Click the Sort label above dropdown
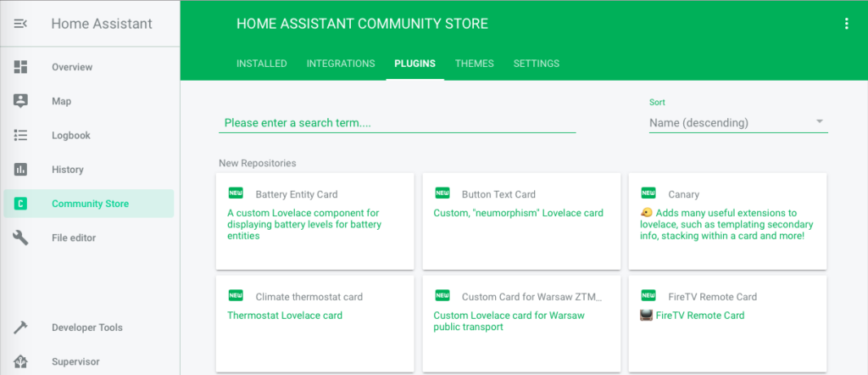Image resolution: width=868 pixels, height=375 pixels. [x=657, y=103]
